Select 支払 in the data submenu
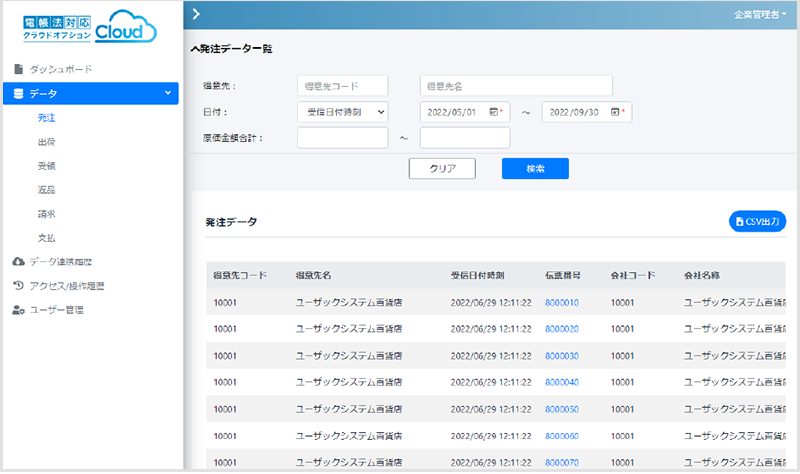The width and height of the screenshot is (800, 474). pyautogui.click(x=46, y=238)
